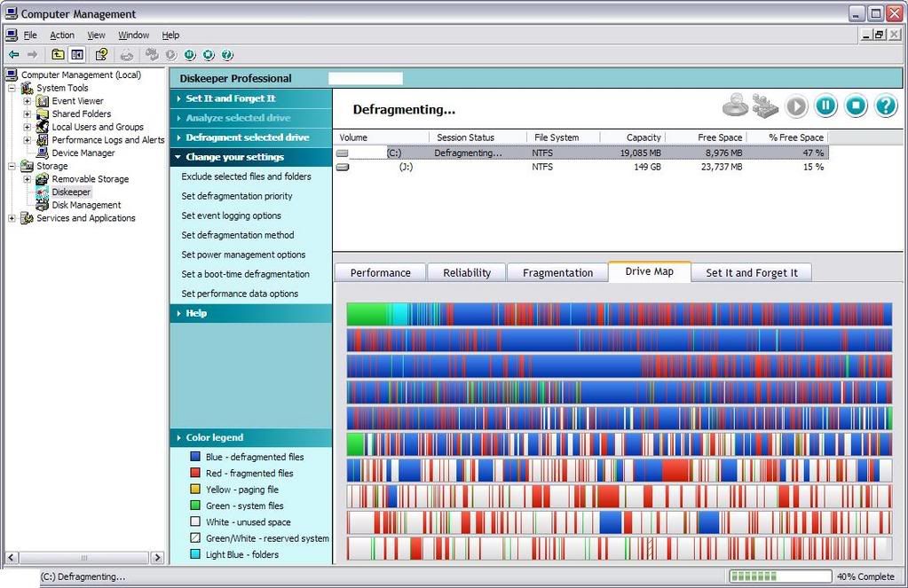This screenshot has width=908, height=588.
Task: Pause defragmentation with the large Pause button
Action: point(825,106)
